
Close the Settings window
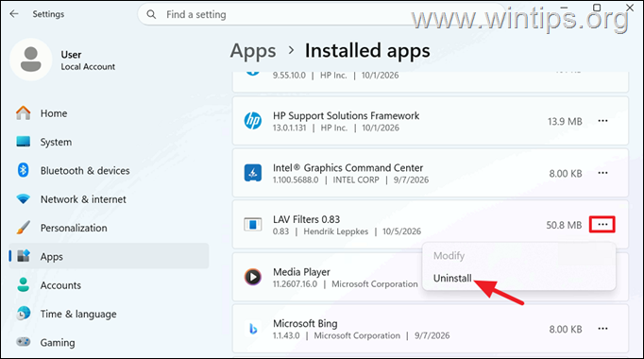(629, 8)
